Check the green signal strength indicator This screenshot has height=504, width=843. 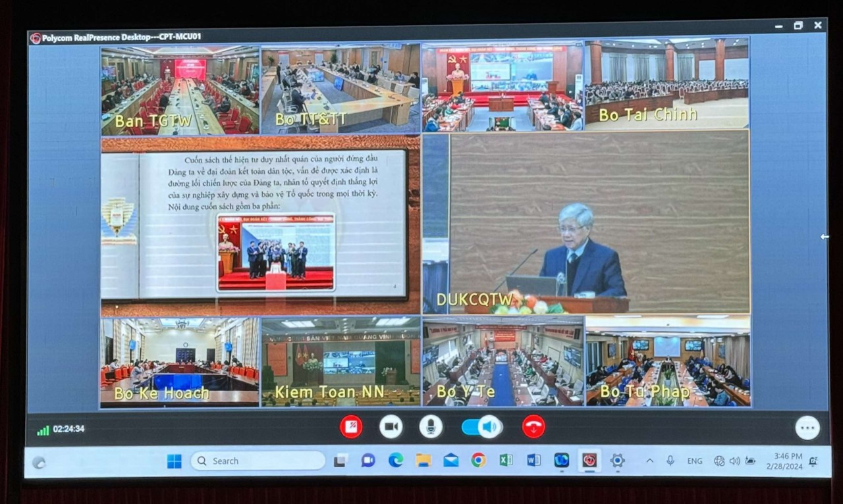(43, 430)
